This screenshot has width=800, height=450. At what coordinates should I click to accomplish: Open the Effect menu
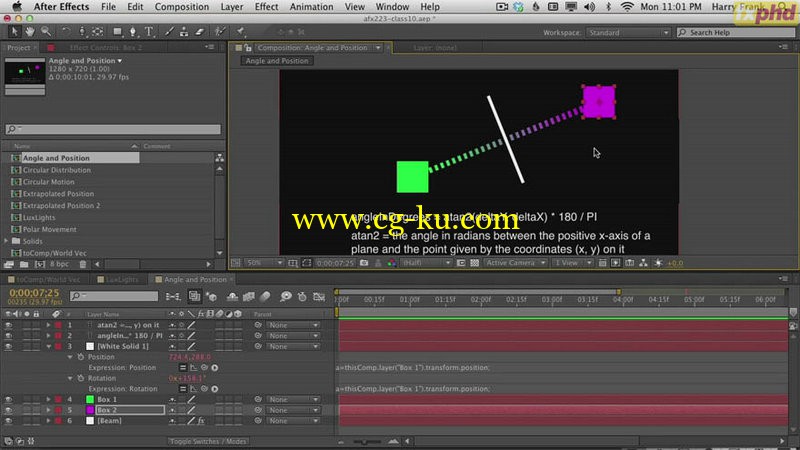tap(266, 7)
